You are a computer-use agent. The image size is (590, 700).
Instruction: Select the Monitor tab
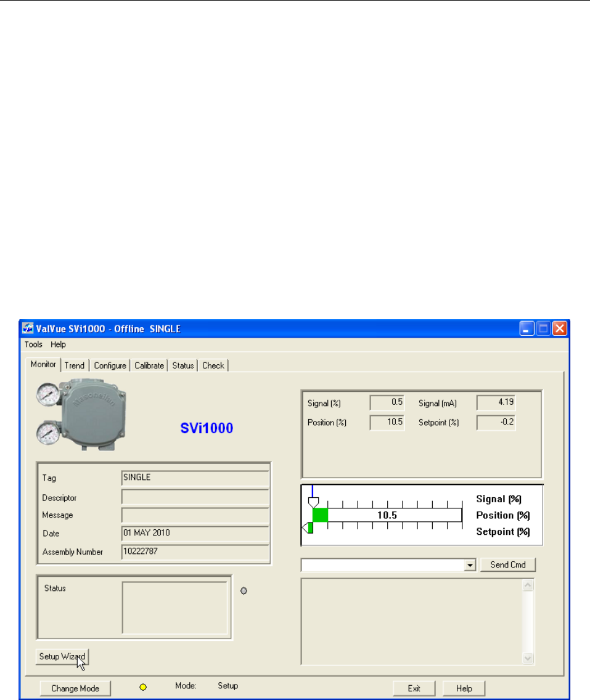(x=43, y=364)
